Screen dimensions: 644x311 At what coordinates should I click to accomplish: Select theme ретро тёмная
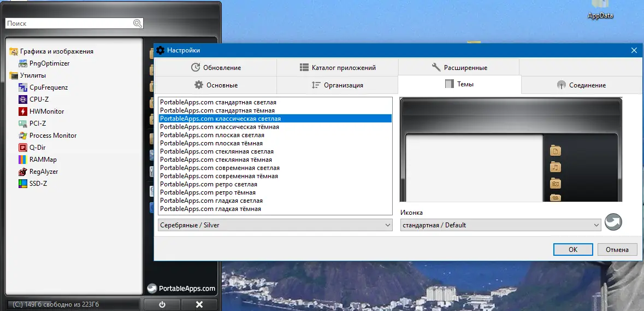[x=275, y=193]
